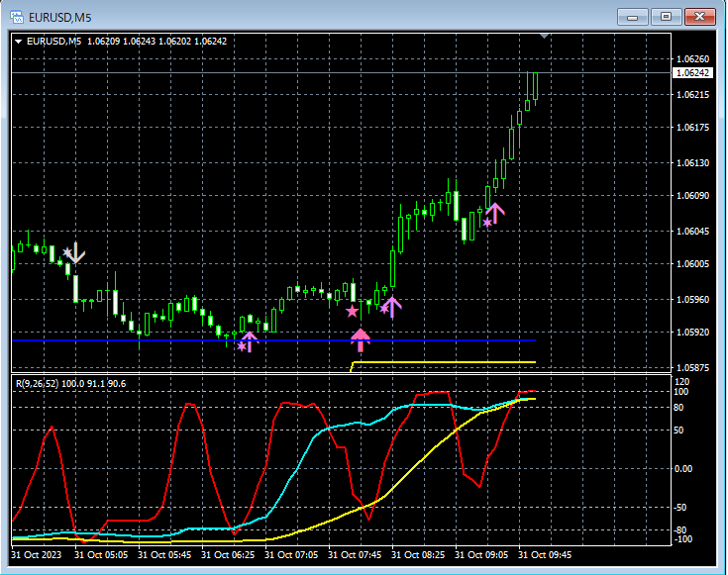Click the 1.06175 price scale label
The height and width of the screenshot is (575, 728).
(x=692, y=127)
